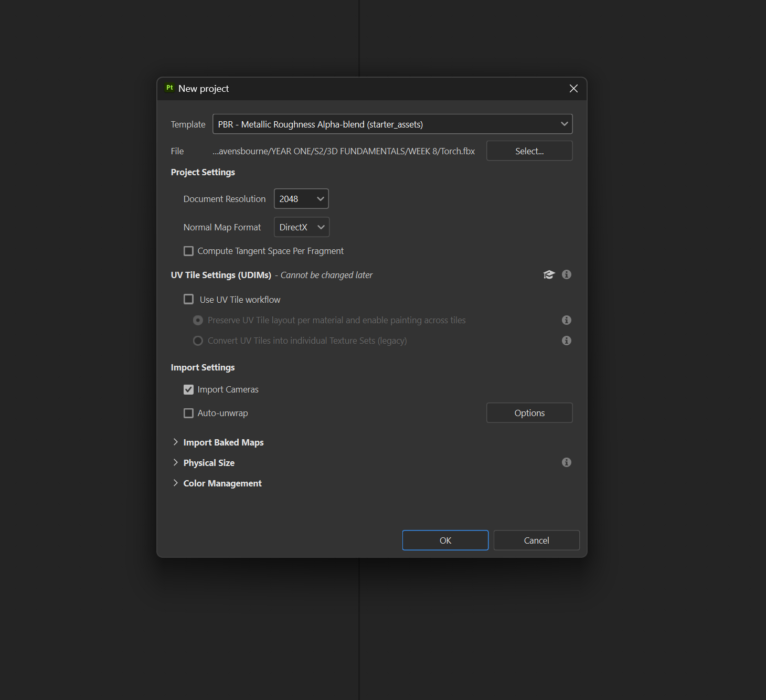Open Normal Map Format DirectX dropdown

(x=302, y=227)
